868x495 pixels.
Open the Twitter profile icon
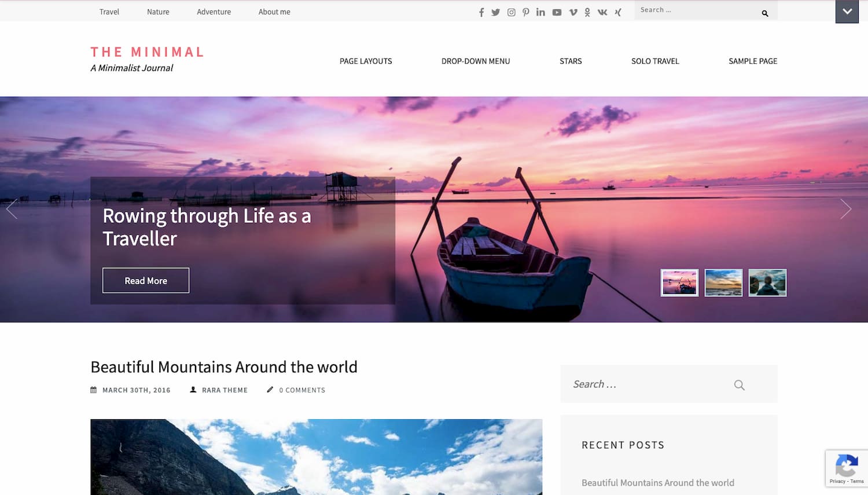tap(495, 12)
